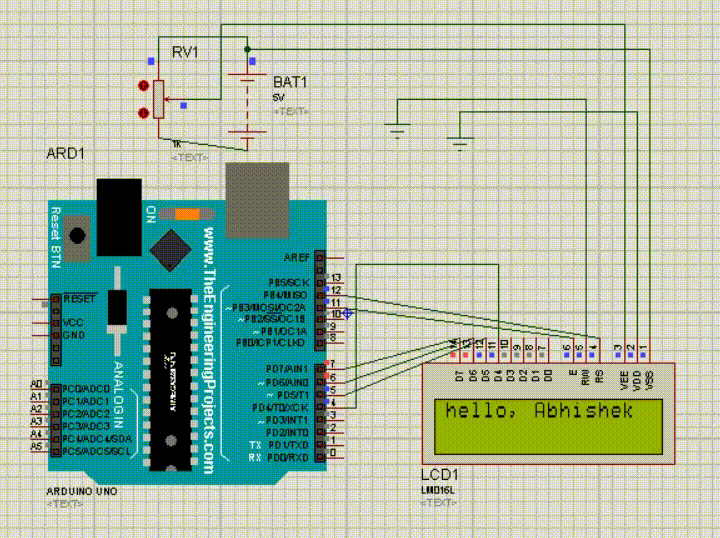Click the RV1 potentiometer increase button (upper red)
This screenshot has height=538, width=720.
144,86
